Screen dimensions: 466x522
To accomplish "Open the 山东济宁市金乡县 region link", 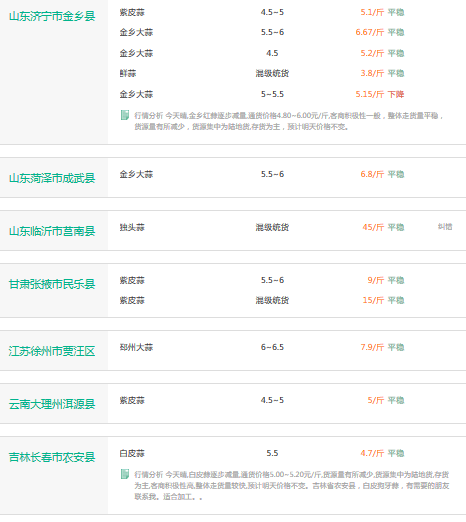I will [52, 16].
